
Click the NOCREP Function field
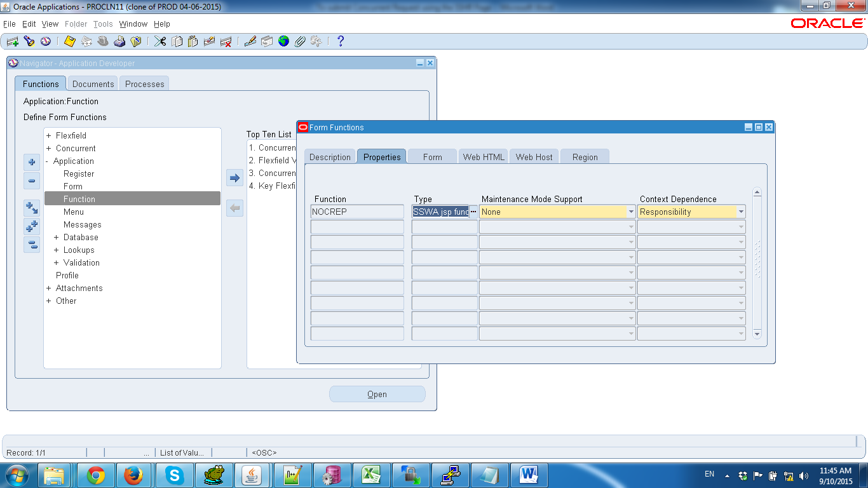[x=357, y=212]
